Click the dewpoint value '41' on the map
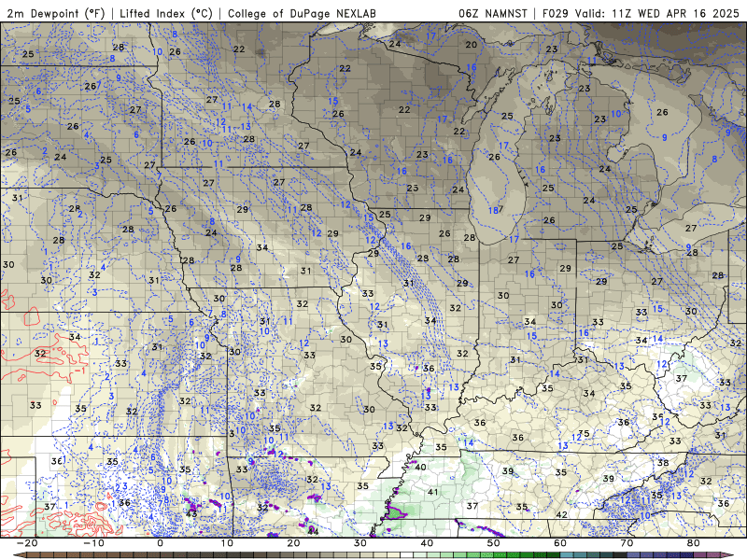This screenshot has height=560, width=747. pos(432,492)
